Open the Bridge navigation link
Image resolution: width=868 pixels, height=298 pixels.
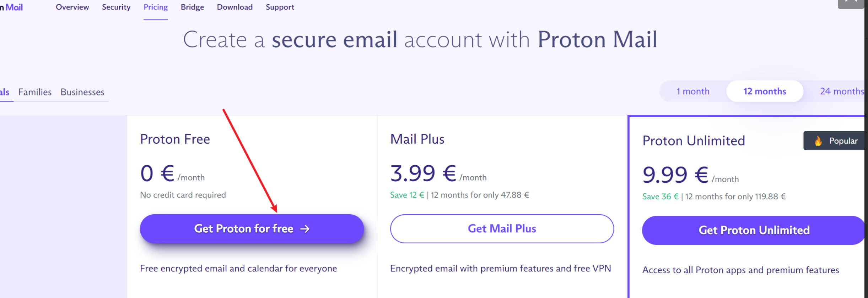[192, 7]
